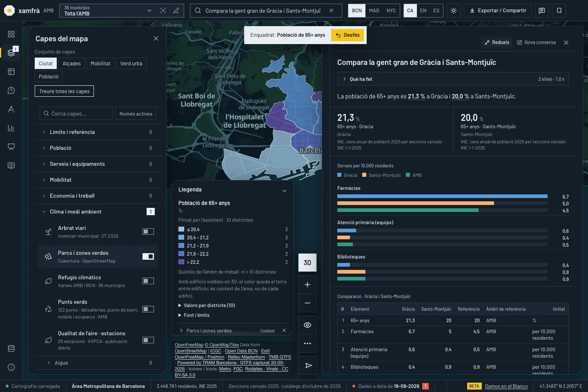Screen dimensions: 588x392
Task: Click the eye visibility icon on map
Action: coord(307,325)
